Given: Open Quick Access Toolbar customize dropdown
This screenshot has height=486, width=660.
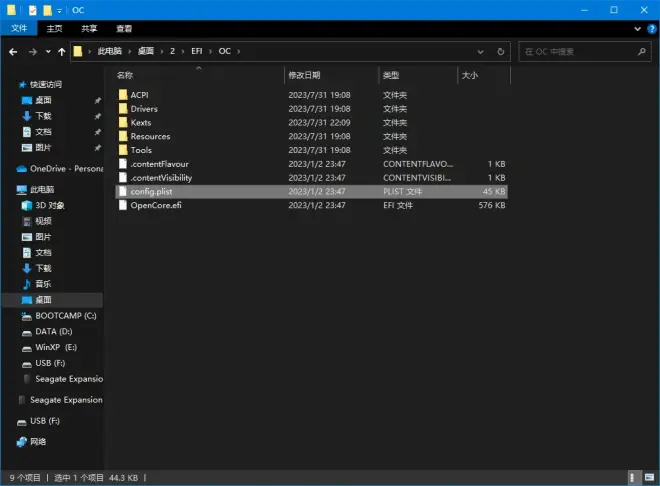Looking at the screenshot, I should point(59,10).
